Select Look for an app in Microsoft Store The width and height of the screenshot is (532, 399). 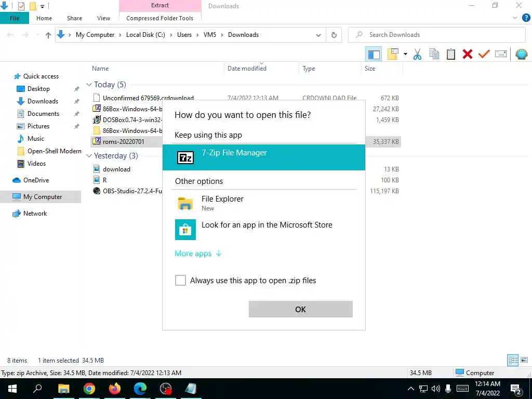click(x=264, y=229)
